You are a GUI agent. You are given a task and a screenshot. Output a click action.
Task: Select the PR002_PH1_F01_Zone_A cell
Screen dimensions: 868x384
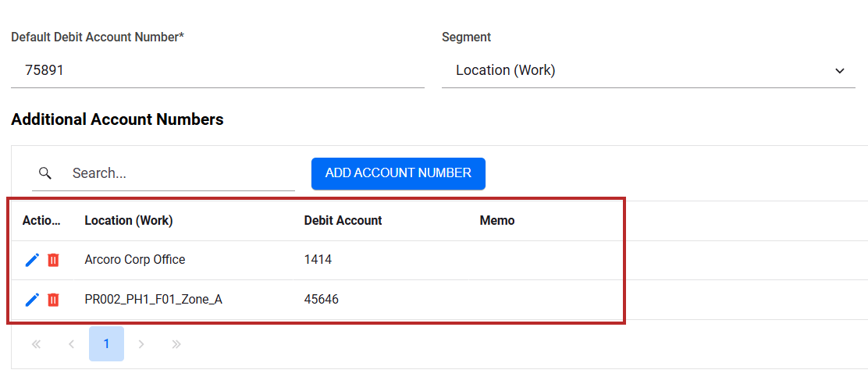pos(153,300)
